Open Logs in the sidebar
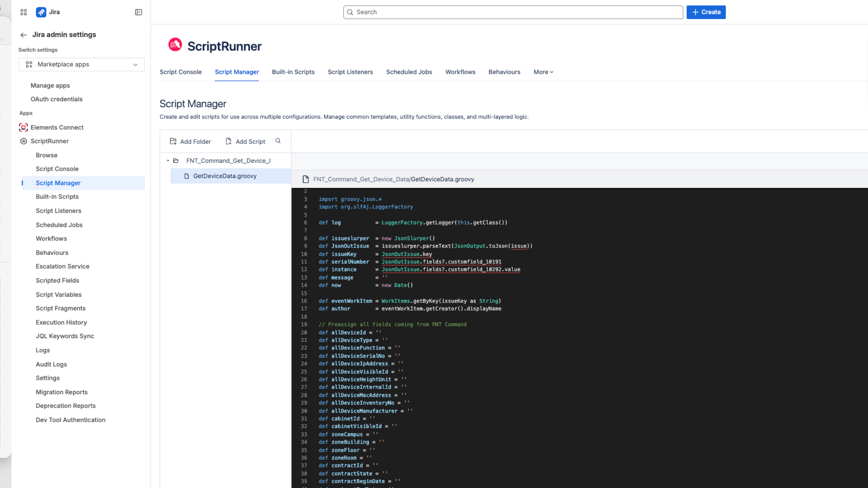 coord(43,350)
